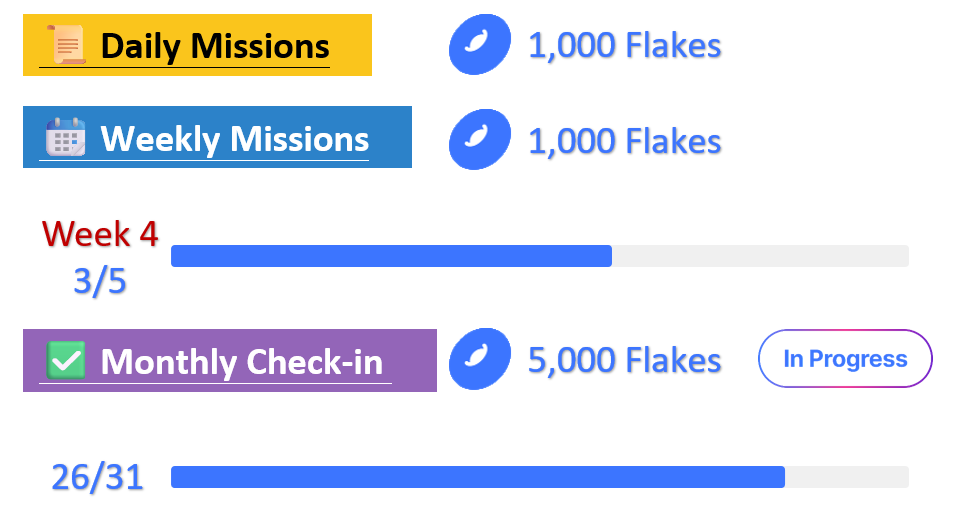
Task: Click the flake coin icon for Weekly Missions
Action: click(480, 139)
